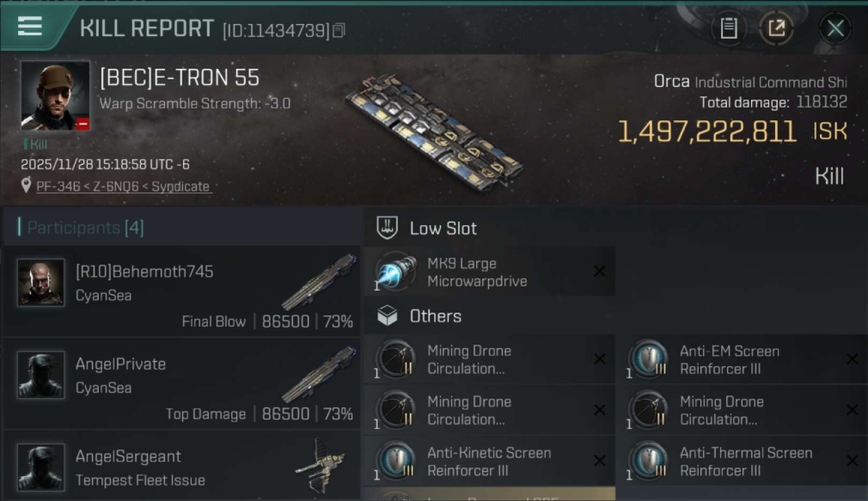Select the Participants tab
Viewport: 868px width, 501px height.
tap(85, 228)
